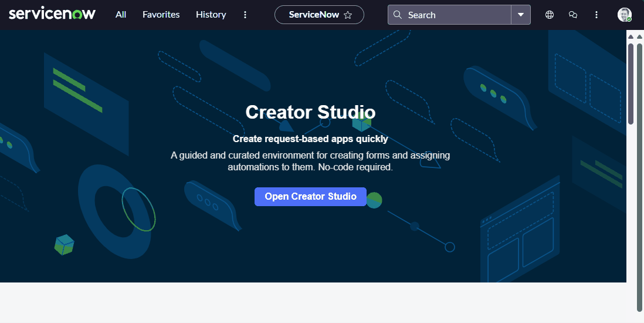This screenshot has width=644, height=323.
Task: Open the chat sidebar icon
Action: point(573,15)
